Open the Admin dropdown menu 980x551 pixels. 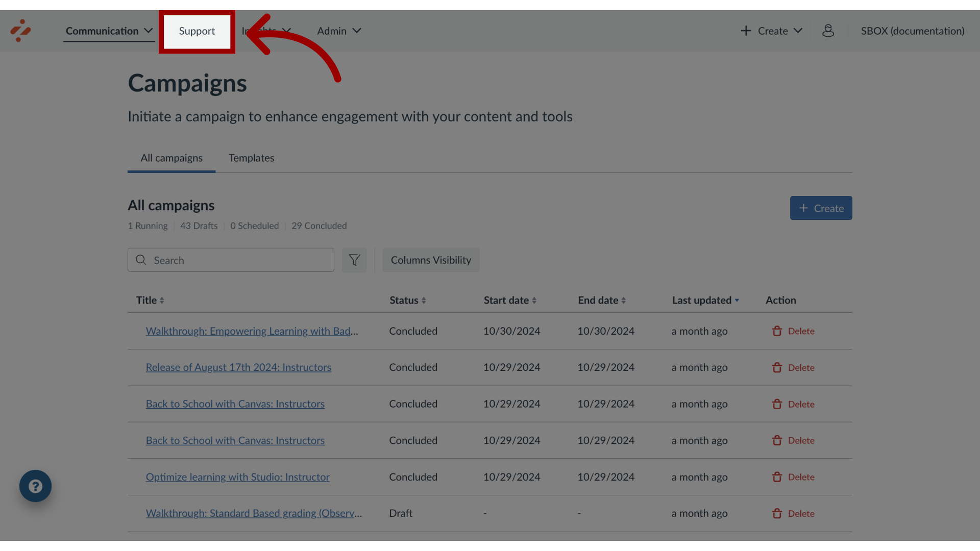pos(339,31)
